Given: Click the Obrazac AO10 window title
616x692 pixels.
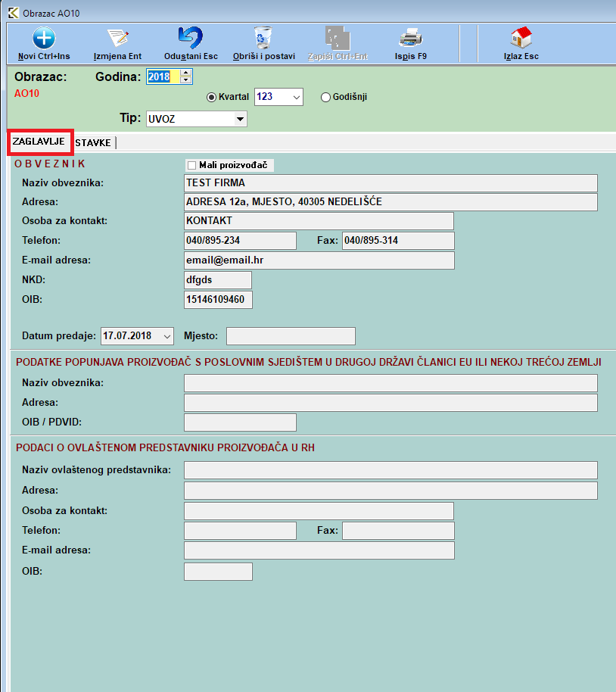Looking at the screenshot, I should [x=51, y=13].
